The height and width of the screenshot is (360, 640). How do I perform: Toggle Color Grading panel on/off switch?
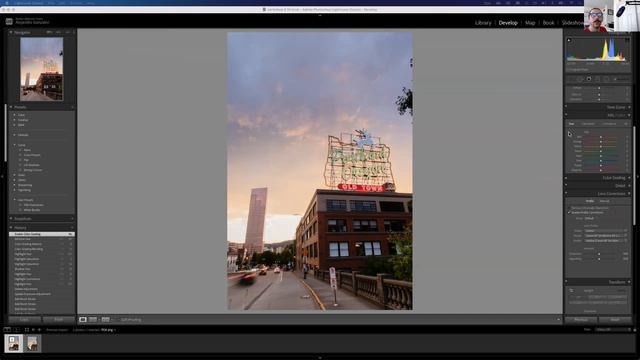tap(566, 178)
